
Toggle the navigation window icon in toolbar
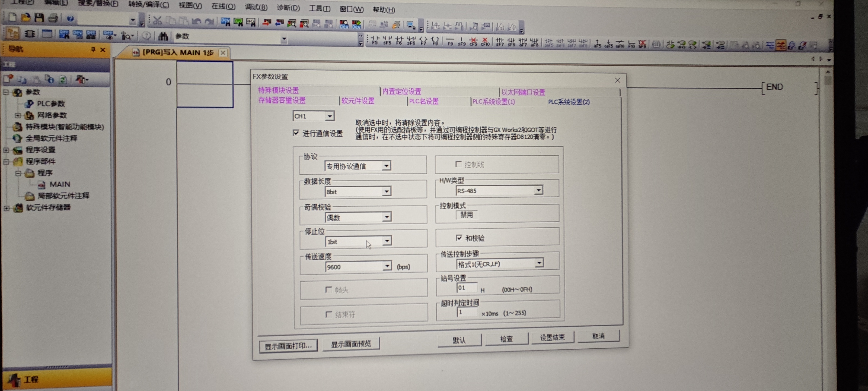click(12, 33)
